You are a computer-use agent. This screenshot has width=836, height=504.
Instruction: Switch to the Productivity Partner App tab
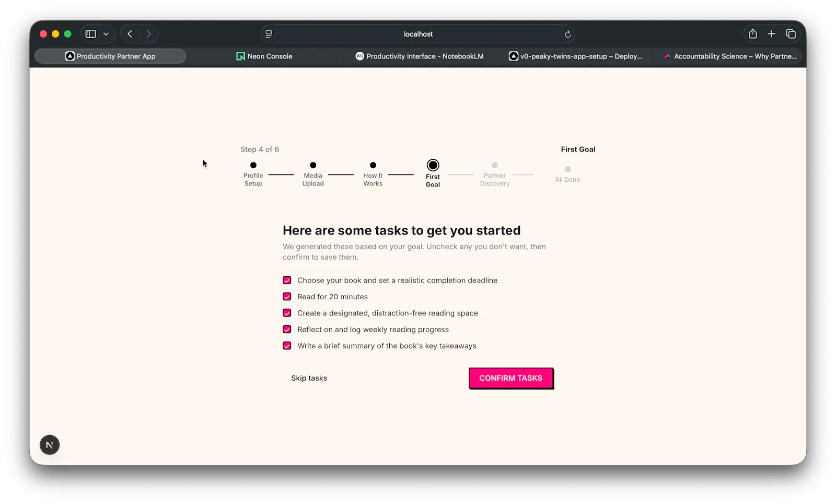click(110, 56)
